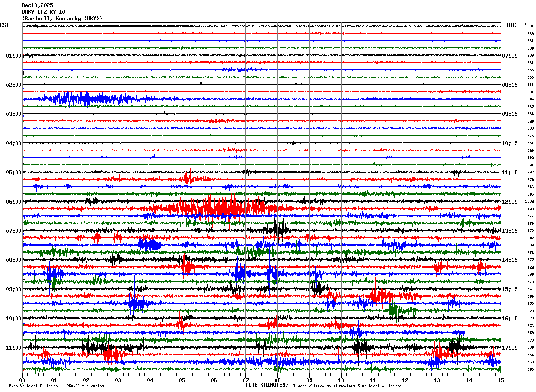Image resolution: width=536 pixels, height=392 pixels.
Task: Select the 11:00 CST row label
Action: point(14,348)
